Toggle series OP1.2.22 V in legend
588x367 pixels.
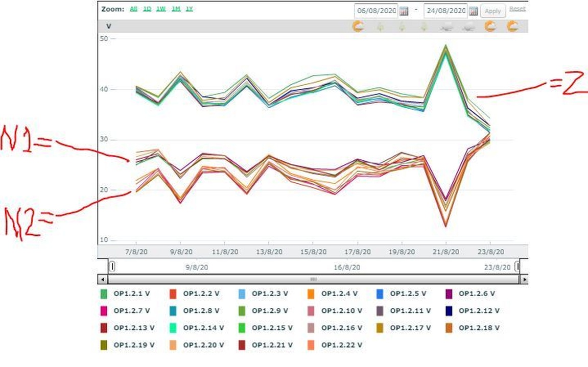pos(335,345)
